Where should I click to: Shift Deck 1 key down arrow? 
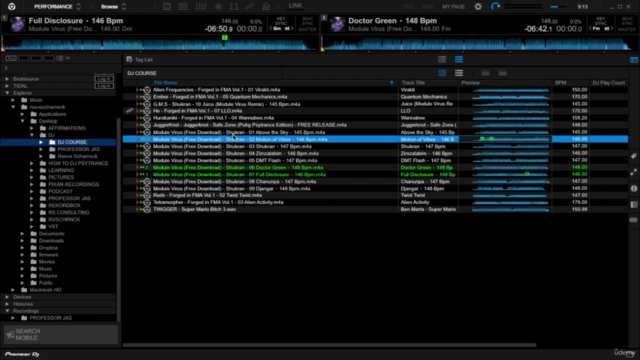click(271, 29)
